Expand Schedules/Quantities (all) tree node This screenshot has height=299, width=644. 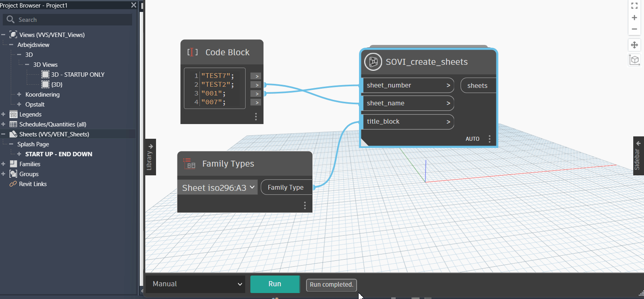click(x=3, y=124)
